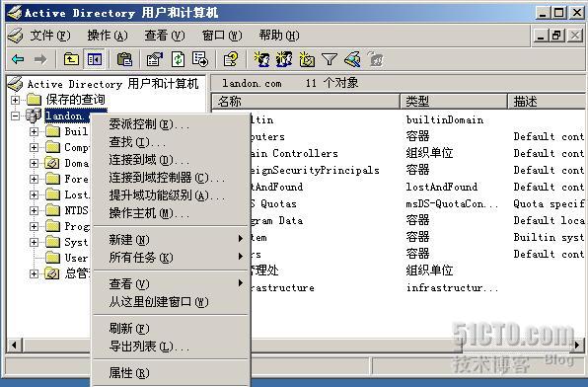The height and width of the screenshot is (387, 588).
Task: Click the grayed add-to-group toolbar icon
Action: (375, 59)
